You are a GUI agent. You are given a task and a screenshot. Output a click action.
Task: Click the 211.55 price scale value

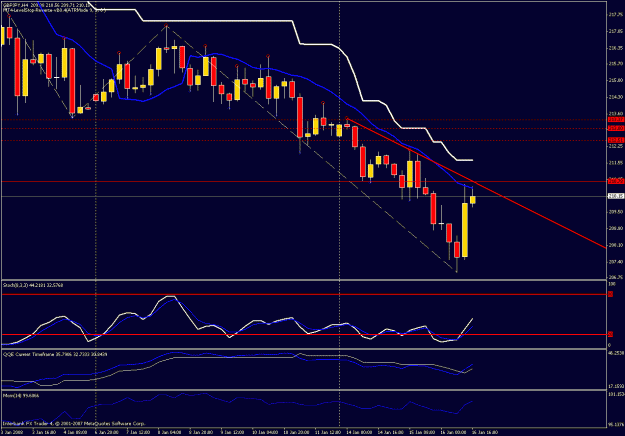coord(615,163)
